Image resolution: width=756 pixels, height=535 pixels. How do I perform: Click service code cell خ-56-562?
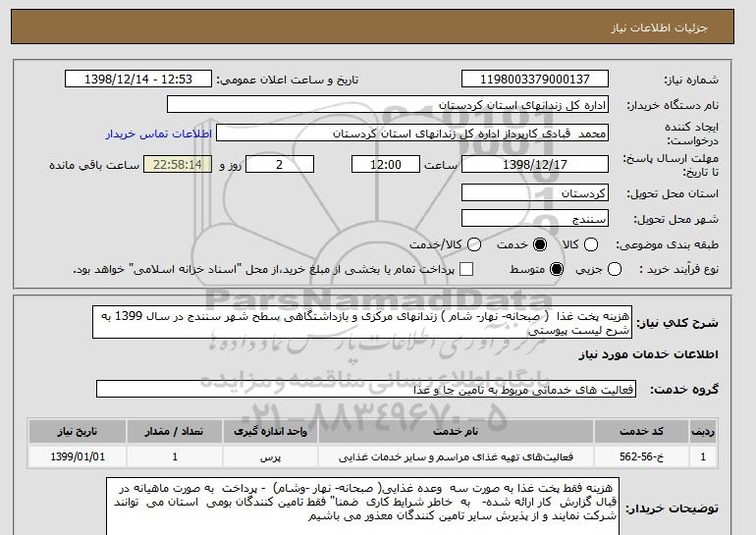(641, 456)
